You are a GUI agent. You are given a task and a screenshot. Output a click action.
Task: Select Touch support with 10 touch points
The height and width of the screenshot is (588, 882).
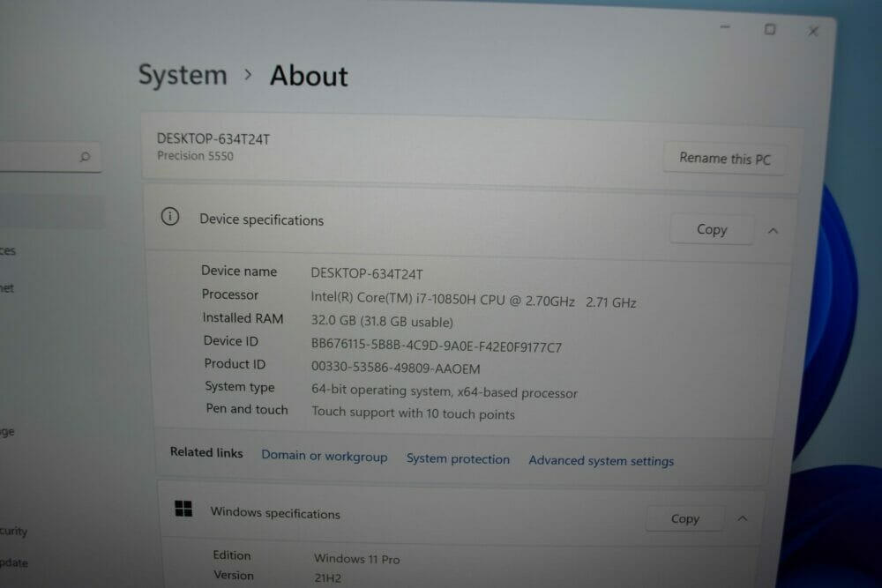[413, 413]
